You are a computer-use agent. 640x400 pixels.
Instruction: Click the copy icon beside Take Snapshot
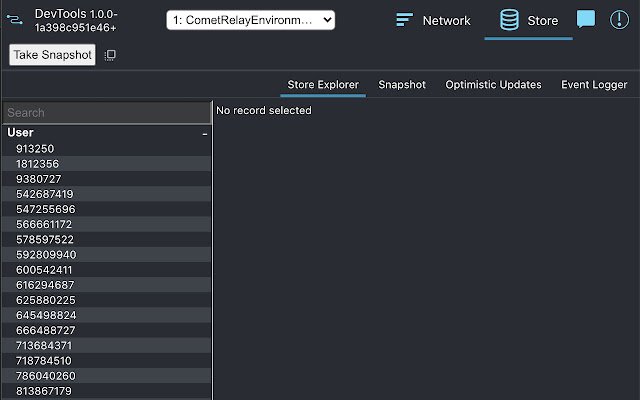click(x=110, y=55)
